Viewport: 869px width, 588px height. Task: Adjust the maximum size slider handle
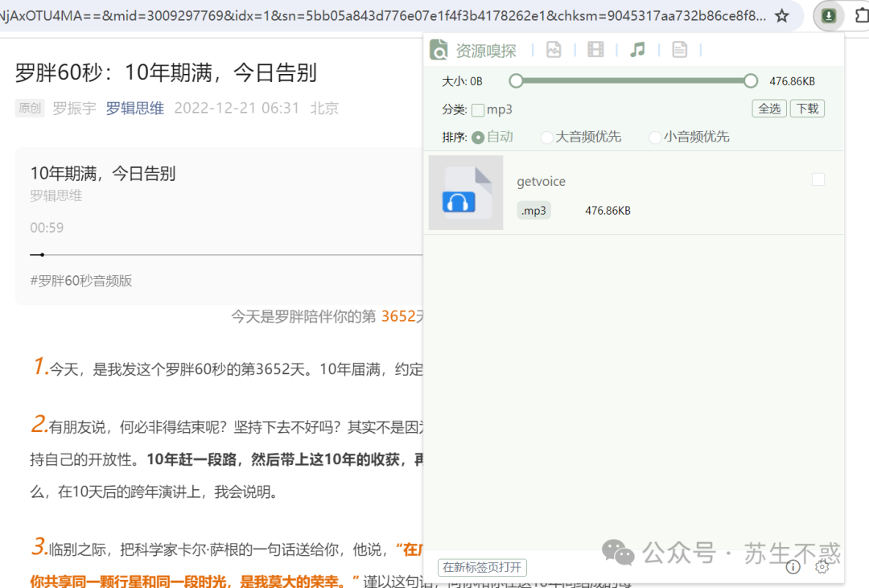pyautogui.click(x=751, y=81)
